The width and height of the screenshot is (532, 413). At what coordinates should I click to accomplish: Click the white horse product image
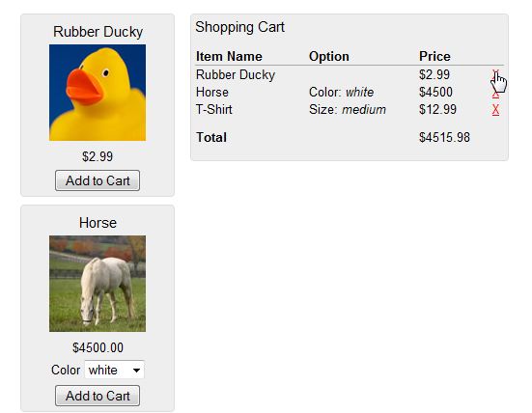pyautogui.click(x=98, y=284)
